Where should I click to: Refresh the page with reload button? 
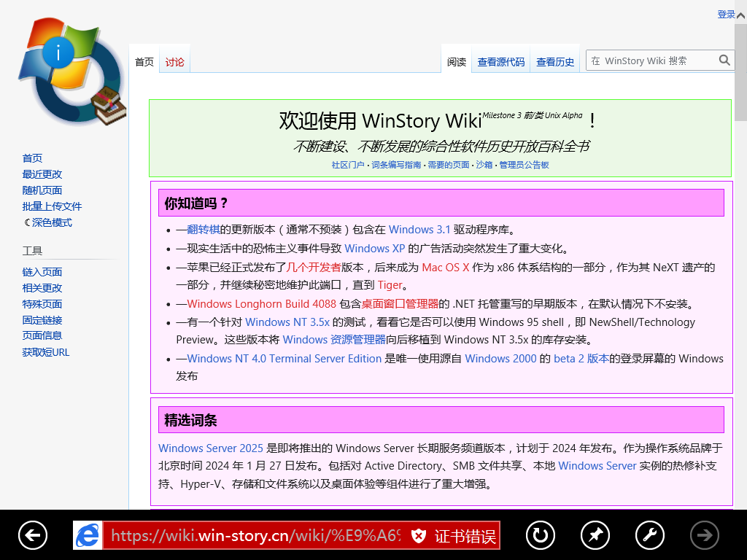(541, 535)
